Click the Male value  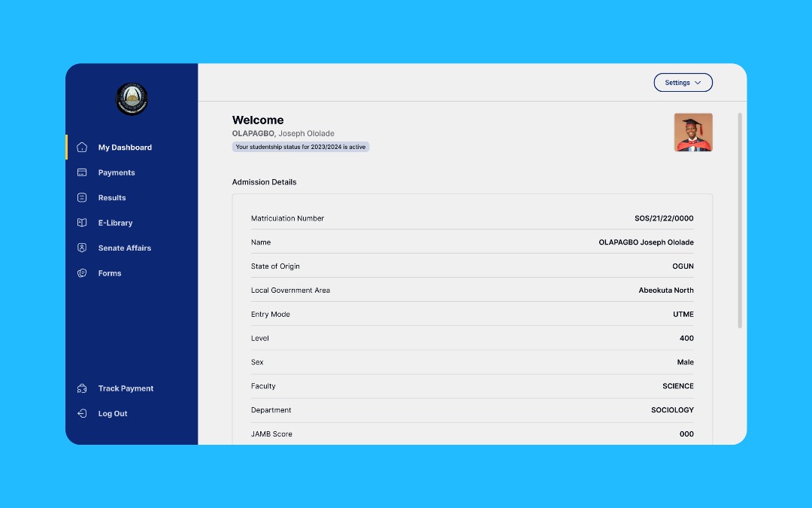coord(685,362)
